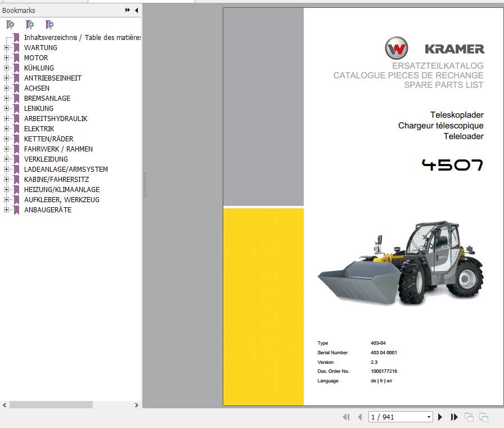Open the LENKUNG bookmark
The image size is (504, 428).
pos(39,109)
